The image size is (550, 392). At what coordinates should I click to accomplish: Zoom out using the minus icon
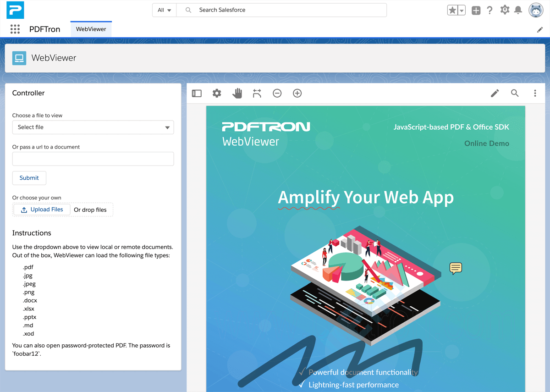[277, 93]
